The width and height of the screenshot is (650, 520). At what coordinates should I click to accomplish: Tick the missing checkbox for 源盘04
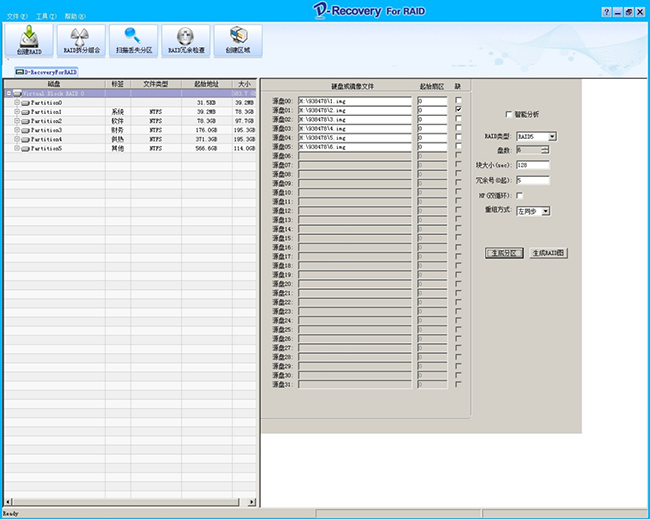(458, 136)
